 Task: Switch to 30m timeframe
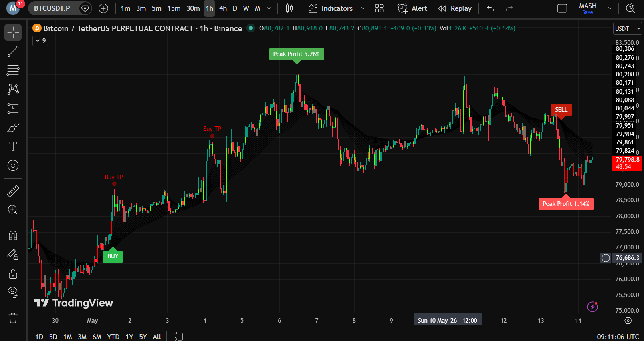point(193,8)
